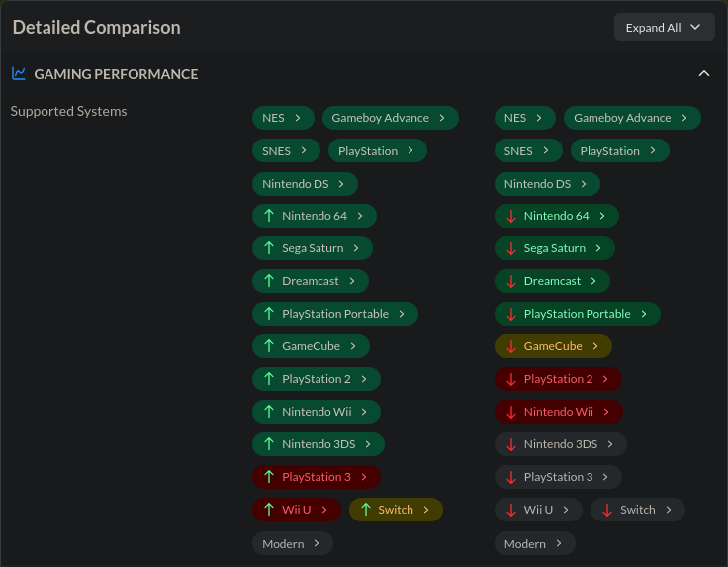Open the Expand All dropdown

pos(664,28)
